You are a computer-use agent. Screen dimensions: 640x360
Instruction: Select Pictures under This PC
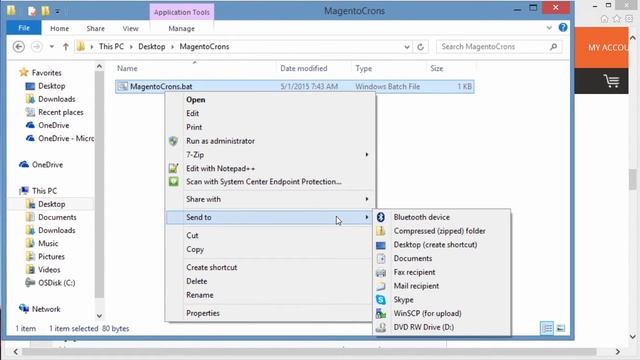(51, 256)
